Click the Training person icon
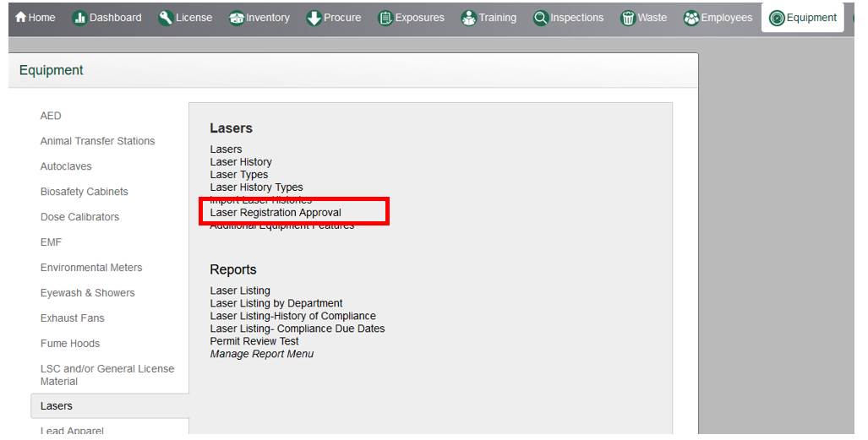 coord(469,18)
